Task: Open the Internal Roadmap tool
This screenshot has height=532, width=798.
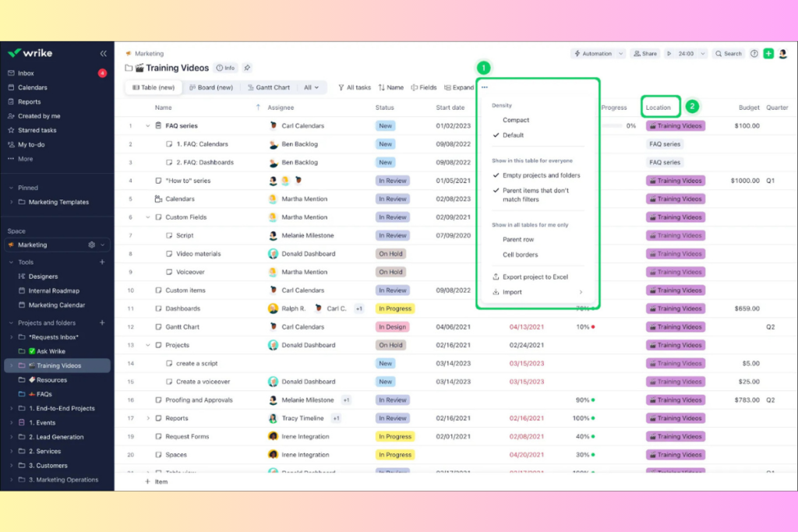Action: (54, 291)
